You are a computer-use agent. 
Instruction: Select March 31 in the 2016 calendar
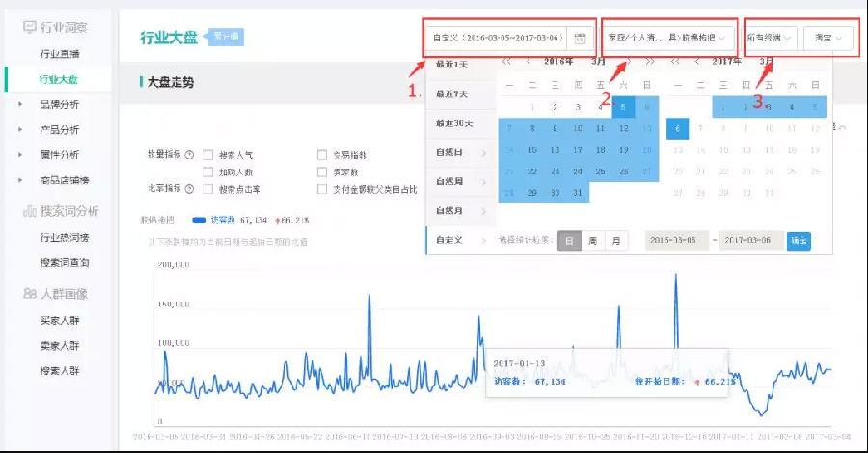click(x=578, y=193)
